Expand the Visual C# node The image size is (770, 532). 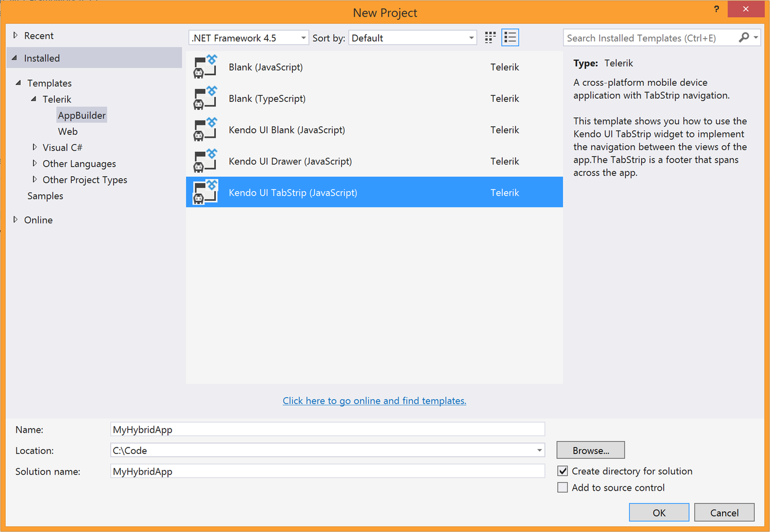tap(34, 147)
